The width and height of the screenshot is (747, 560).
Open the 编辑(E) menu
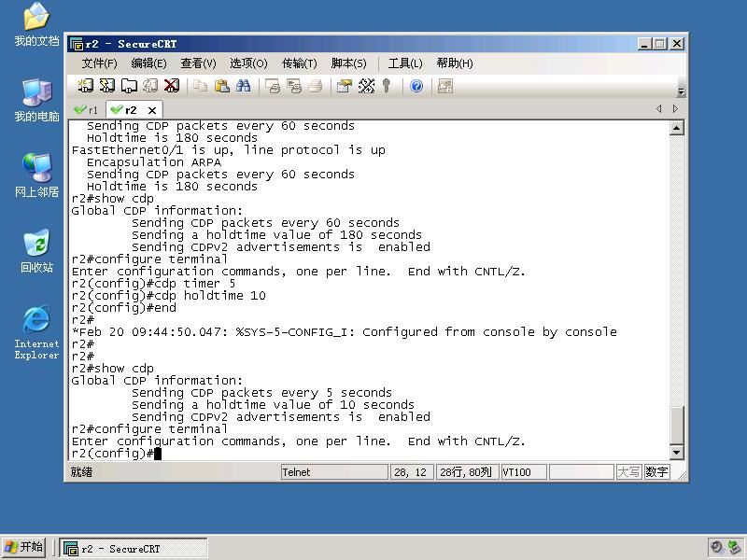click(148, 63)
